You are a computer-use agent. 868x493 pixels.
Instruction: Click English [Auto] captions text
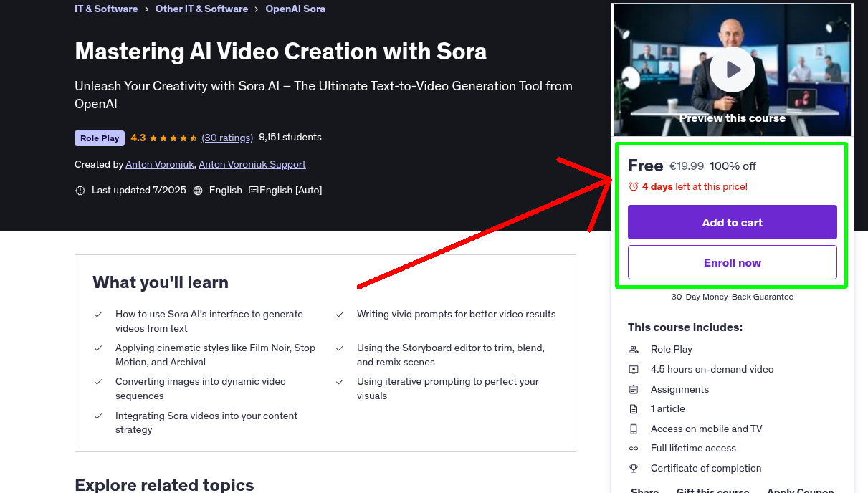pos(291,190)
